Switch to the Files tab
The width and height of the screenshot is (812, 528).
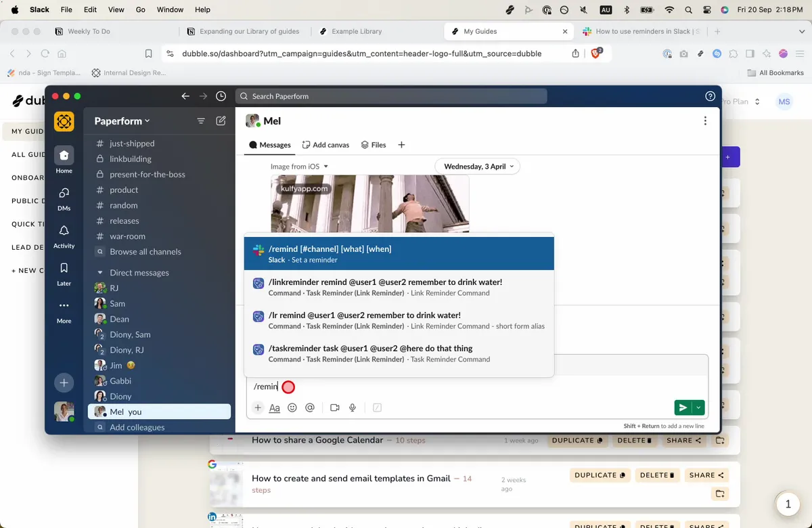(x=373, y=144)
